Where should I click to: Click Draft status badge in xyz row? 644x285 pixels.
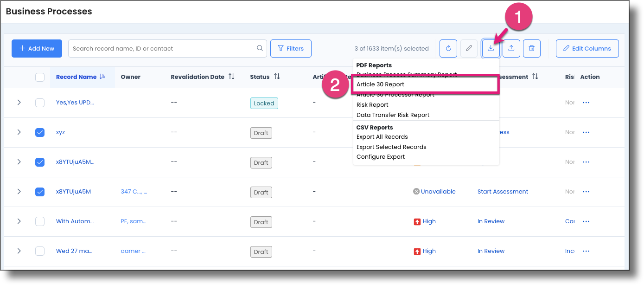coord(261,133)
